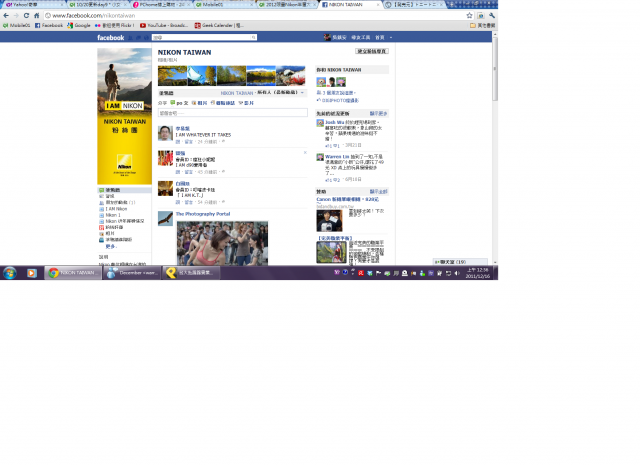Image resolution: width=640 pixels, height=465 pixels.
Task: Open the wall filter dropdown next to NIKON TAIWAN
Action: tap(302, 93)
